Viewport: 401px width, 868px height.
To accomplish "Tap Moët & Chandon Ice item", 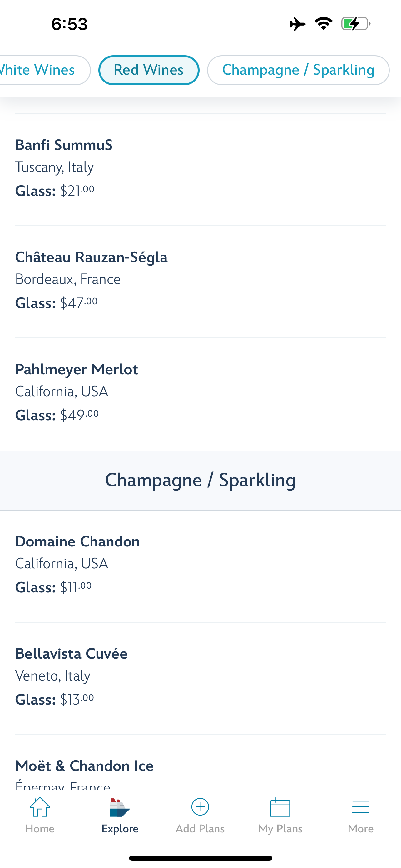I will click(84, 766).
